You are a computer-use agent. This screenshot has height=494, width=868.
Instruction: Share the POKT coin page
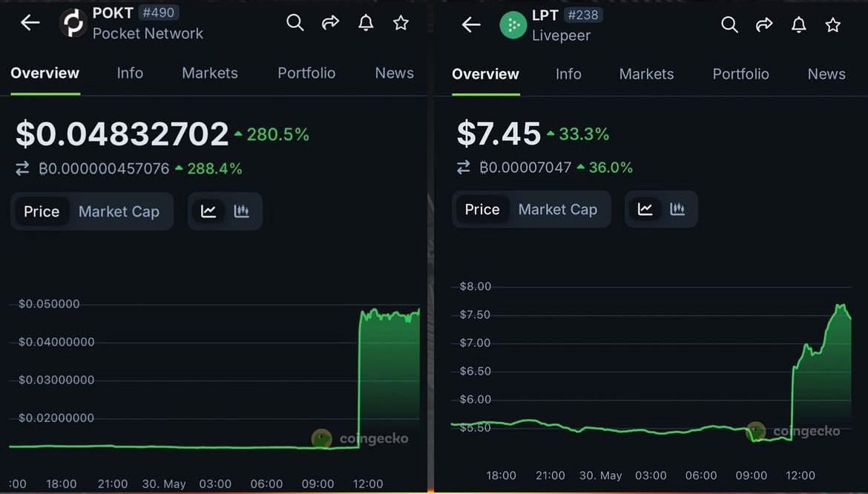[330, 23]
